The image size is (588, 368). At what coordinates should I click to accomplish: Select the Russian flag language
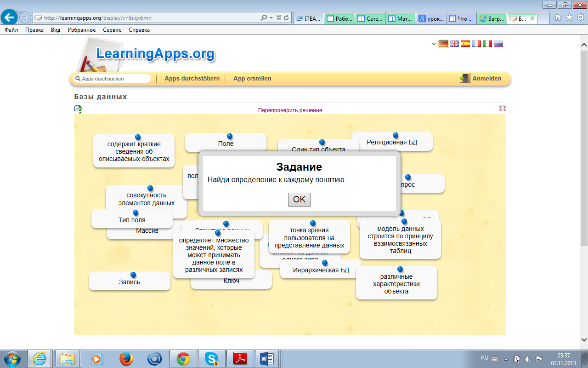coord(498,44)
